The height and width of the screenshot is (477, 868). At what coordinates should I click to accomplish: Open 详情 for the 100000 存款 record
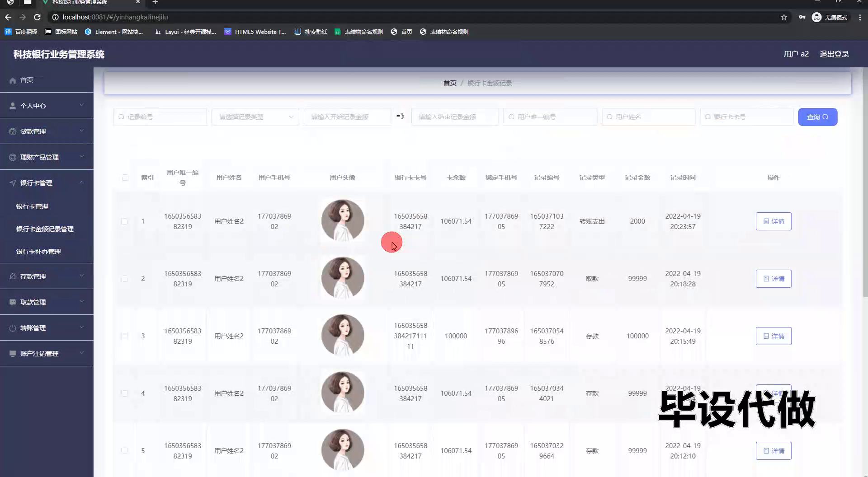pos(774,336)
